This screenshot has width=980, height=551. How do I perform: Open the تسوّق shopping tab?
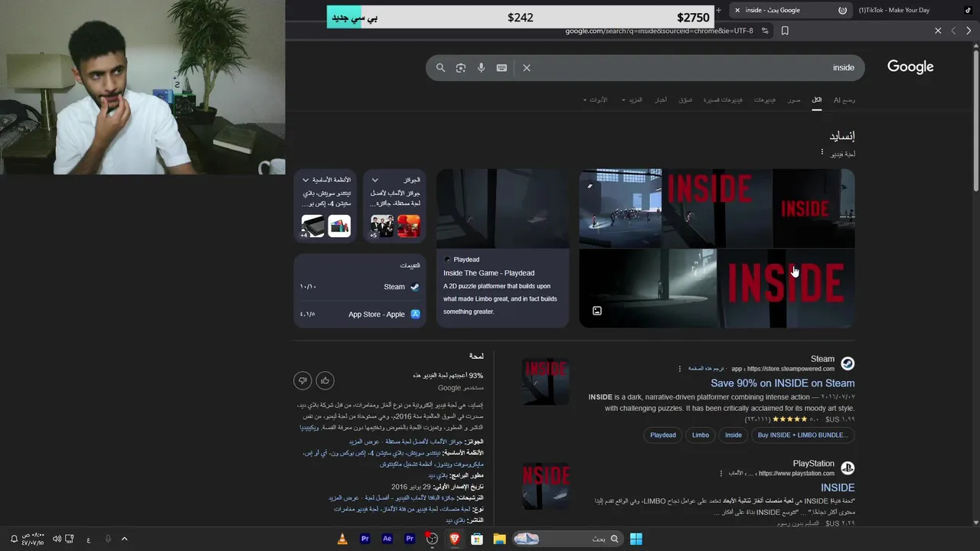(x=686, y=100)
